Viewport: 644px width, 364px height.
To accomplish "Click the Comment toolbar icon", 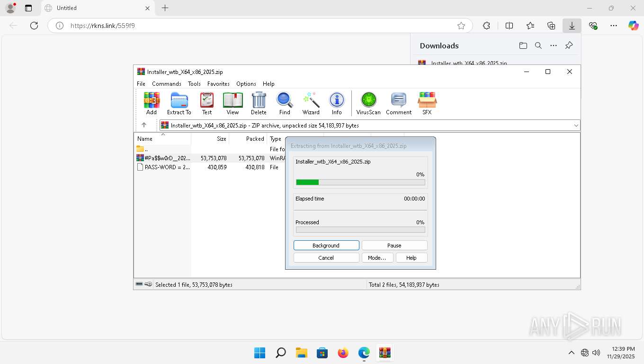I will 399,103.
